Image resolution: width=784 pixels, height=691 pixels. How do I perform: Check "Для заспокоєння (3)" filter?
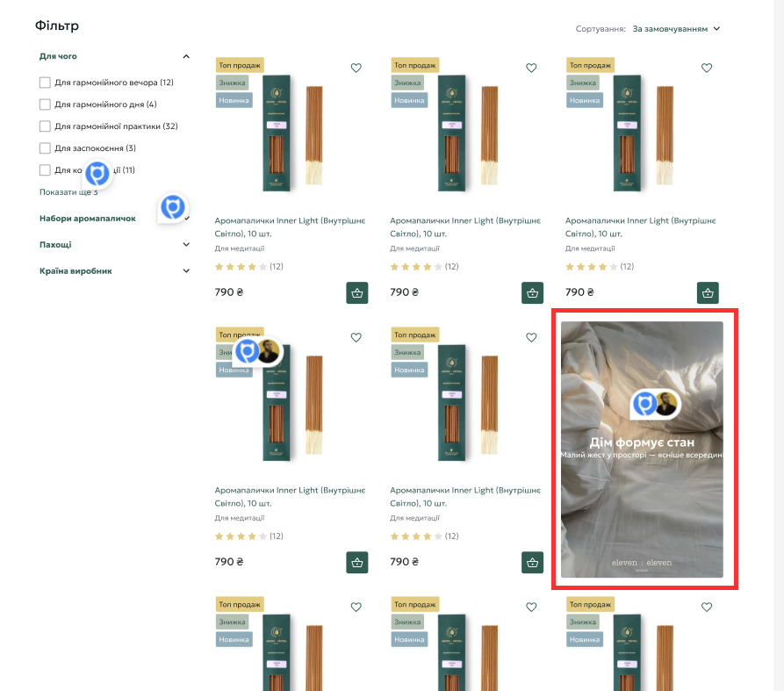[45, 148]
